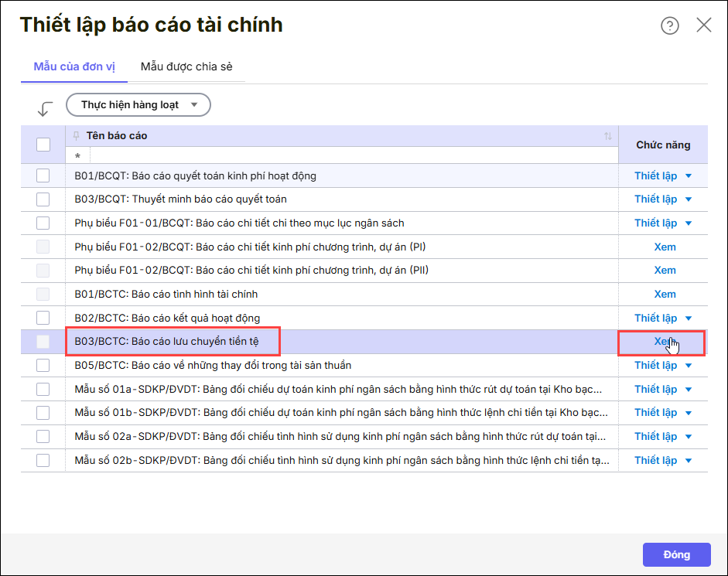Click the pin icon in Tên báo cáo header
The width and height of the screenshot is (728, 576).
[x=76, y=136]
